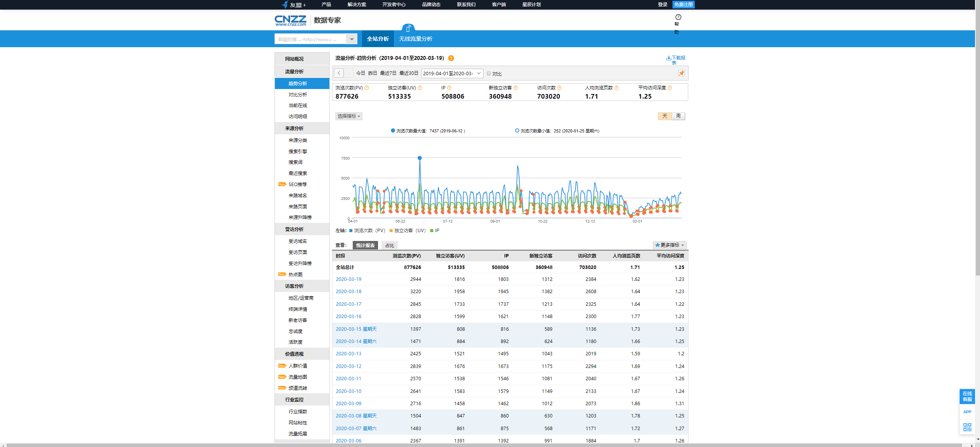Toggle 浏览次数(PV) series in chart legend
Screen dimensions: 980x447
[367, 231]
